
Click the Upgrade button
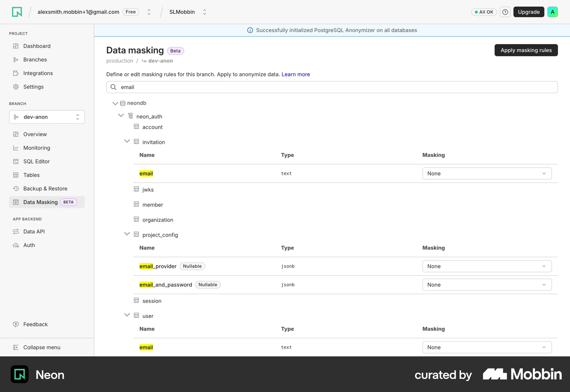(x=529, y=12)
